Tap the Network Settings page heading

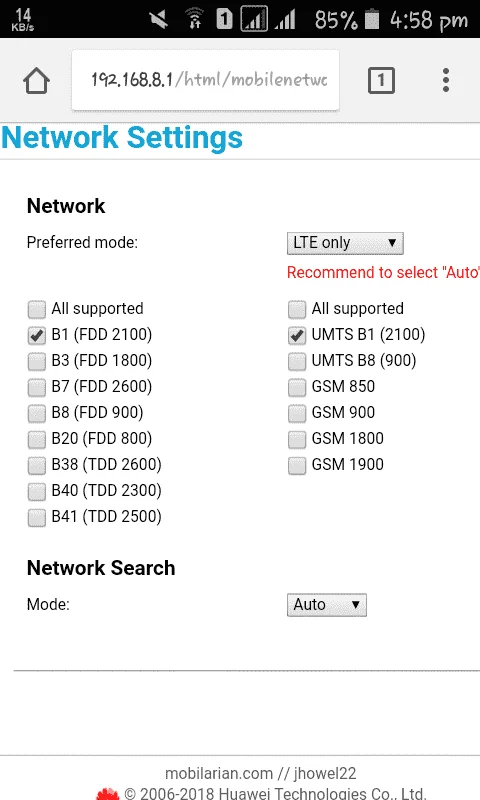click(122, 138)
